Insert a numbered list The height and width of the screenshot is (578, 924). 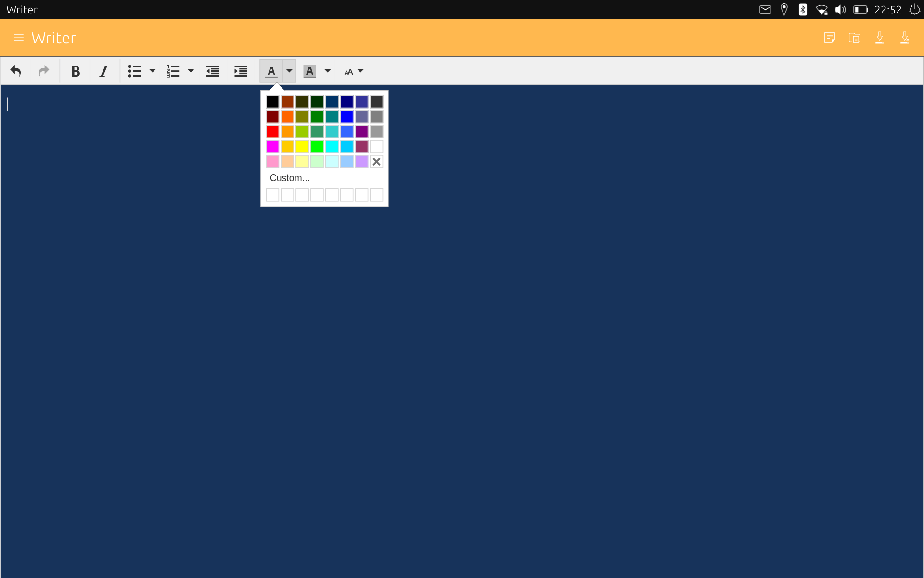pyautogui.click(x=173, y=71)
